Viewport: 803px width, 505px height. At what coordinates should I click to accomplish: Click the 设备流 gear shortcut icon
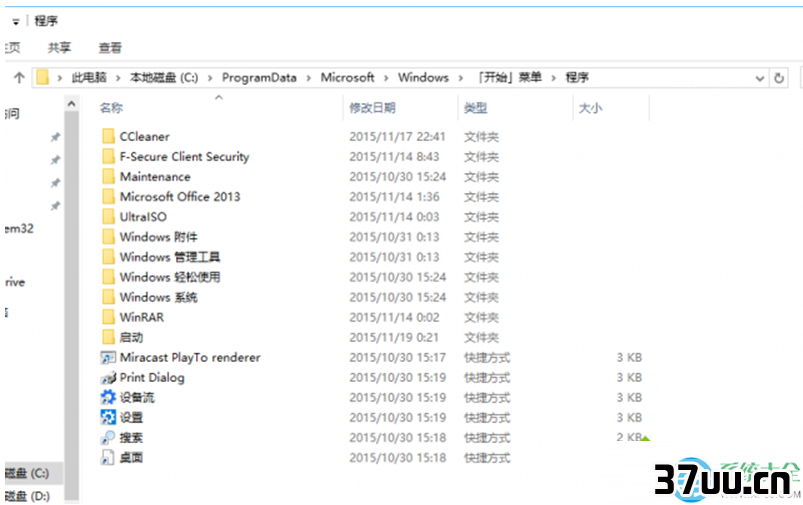click(108, 397)
